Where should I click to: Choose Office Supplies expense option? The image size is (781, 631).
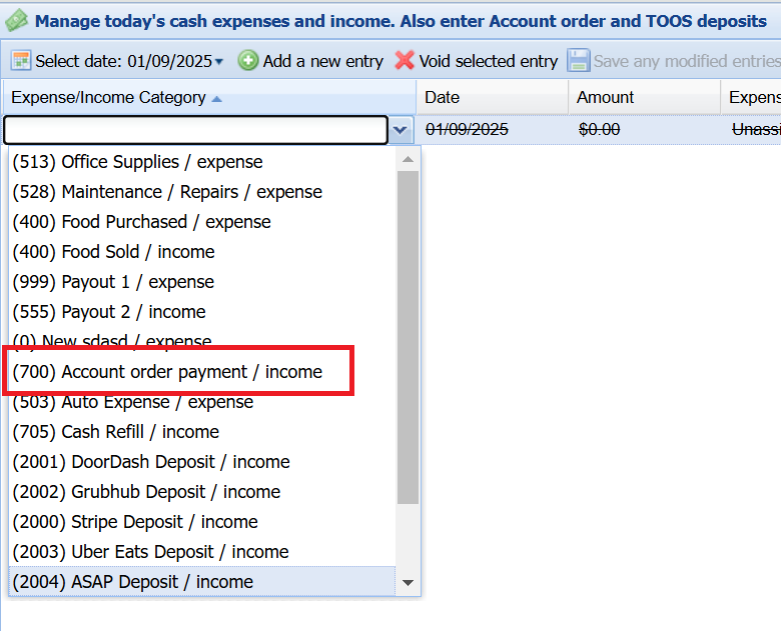[x=137, y=162]
